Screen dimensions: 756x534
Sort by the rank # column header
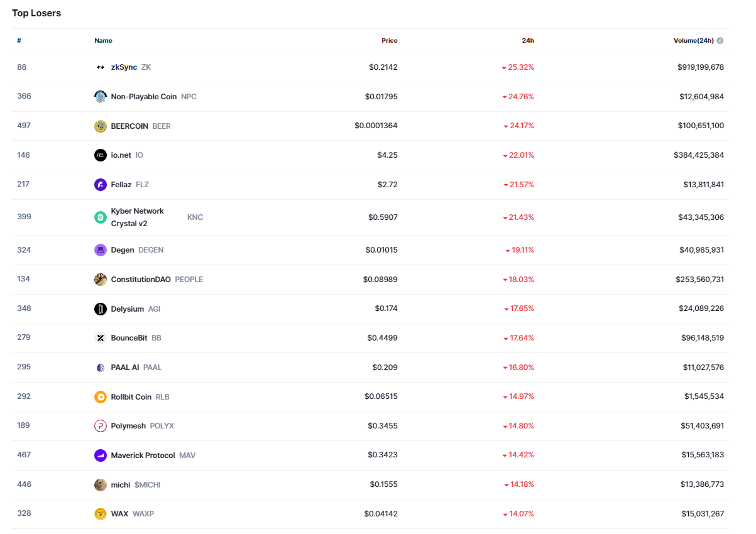click(x=19, y=41)
